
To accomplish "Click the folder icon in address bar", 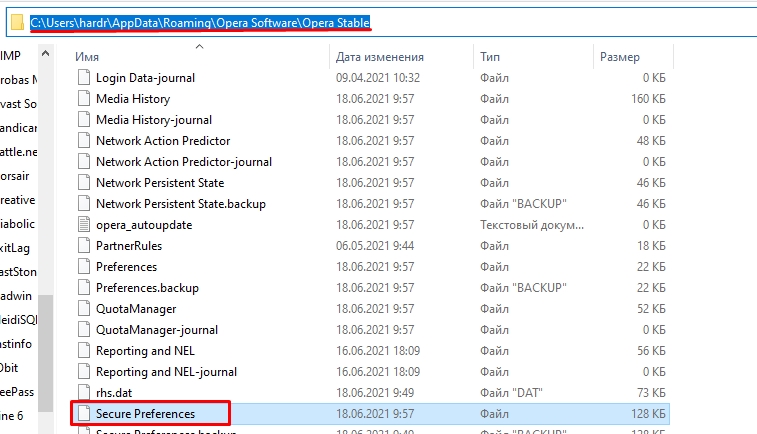I will coord(17,21).
